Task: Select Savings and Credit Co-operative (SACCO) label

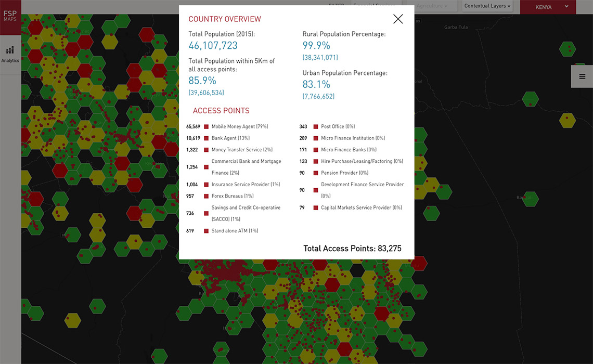Action: point(246,213)
